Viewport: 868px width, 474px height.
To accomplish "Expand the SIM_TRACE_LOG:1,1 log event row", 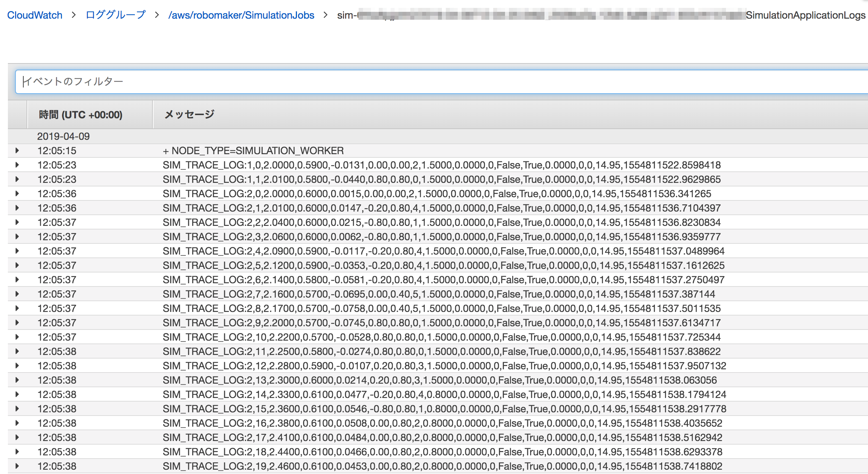I will tap(17, 179).
